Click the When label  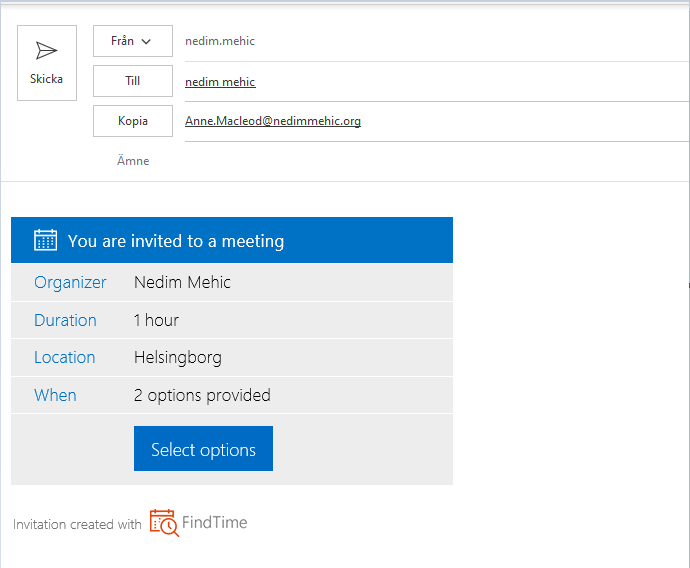(55, 395)
